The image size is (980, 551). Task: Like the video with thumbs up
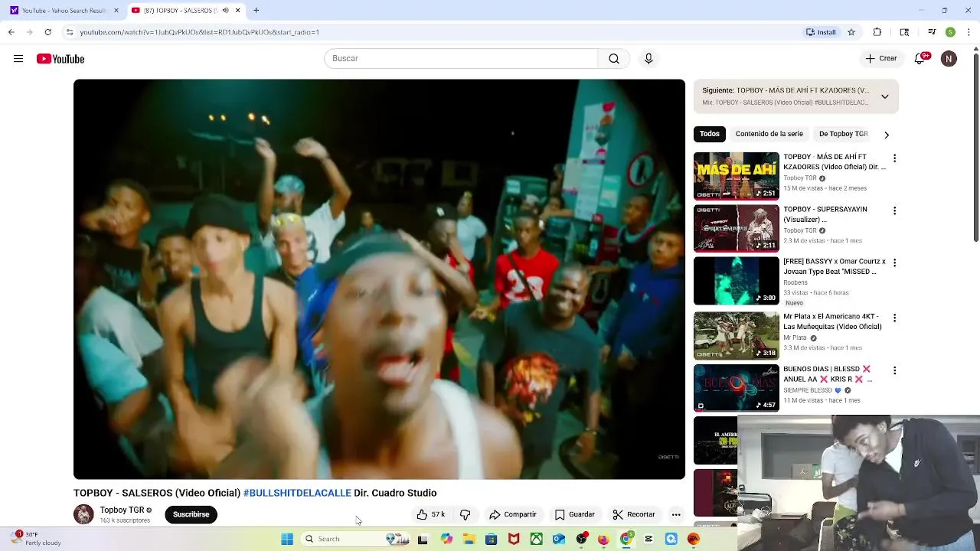coord(430,514)
